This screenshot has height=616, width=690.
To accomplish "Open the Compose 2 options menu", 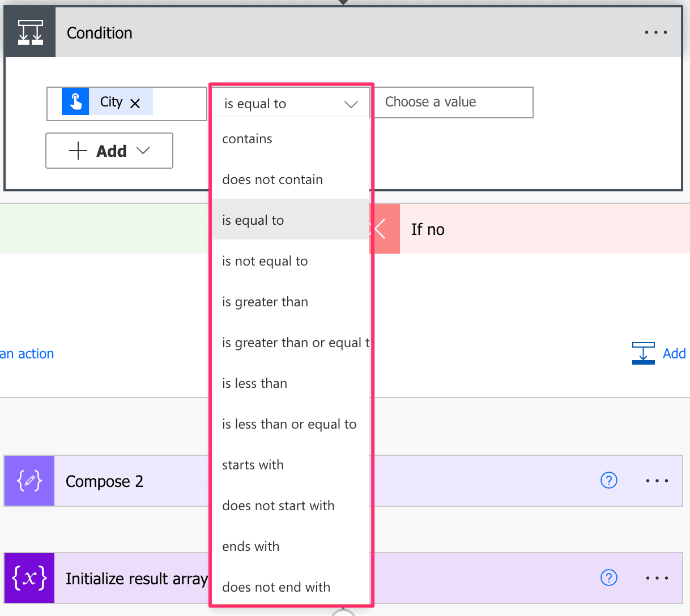I will point(657,481).
